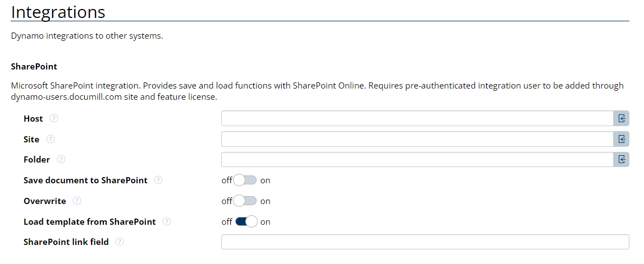Click the Overwrite help question mark

[77, 201]
